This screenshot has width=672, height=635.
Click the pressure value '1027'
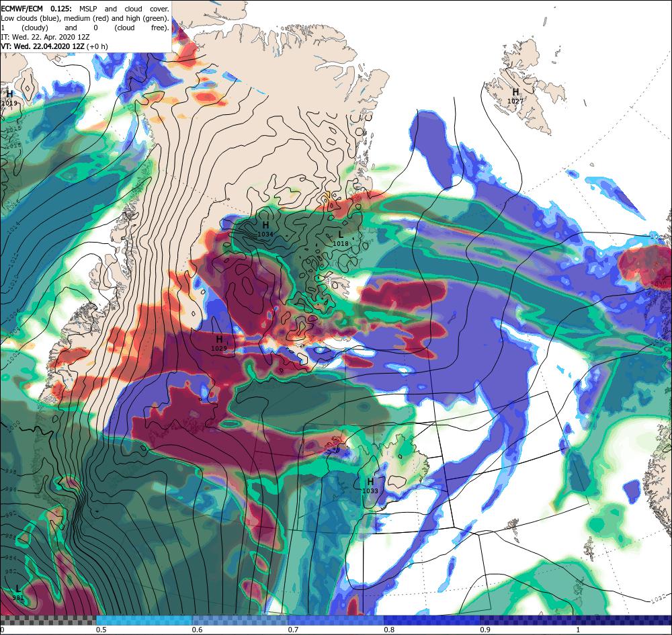pos(515,101)
